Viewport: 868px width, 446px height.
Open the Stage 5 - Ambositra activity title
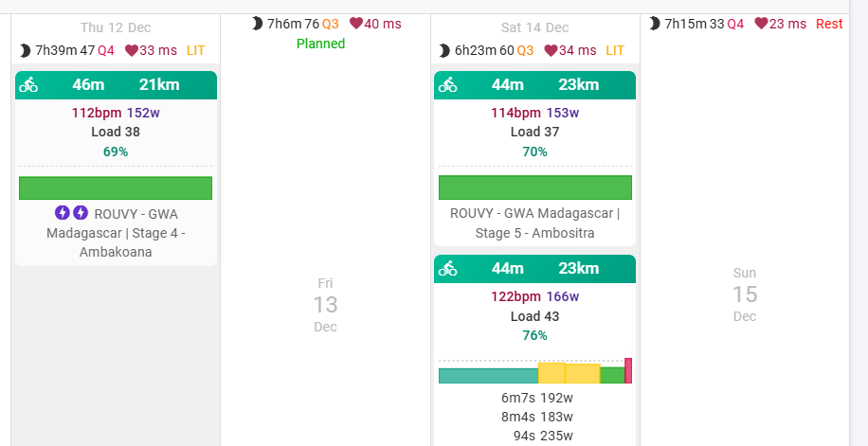coord(534,223)
